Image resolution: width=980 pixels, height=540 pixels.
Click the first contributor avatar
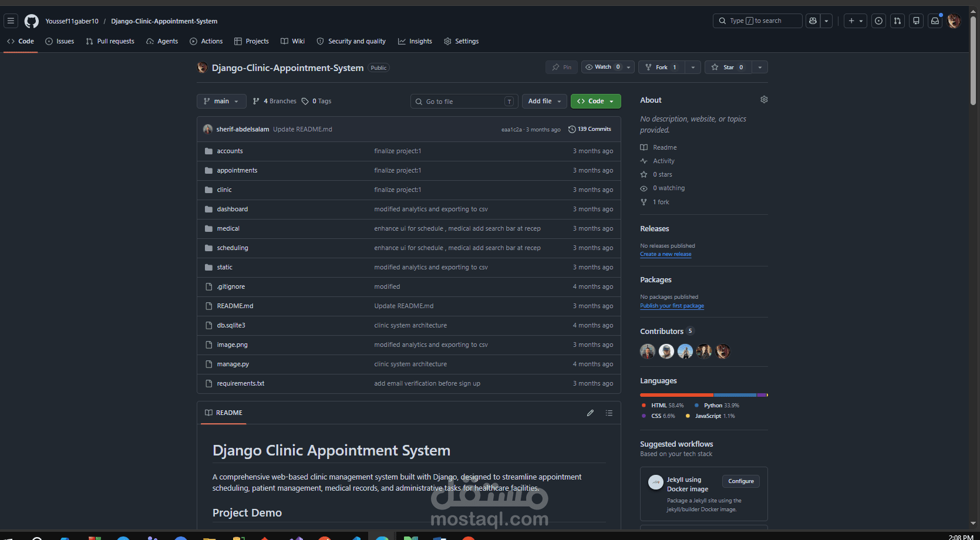[x=648, y=351]
